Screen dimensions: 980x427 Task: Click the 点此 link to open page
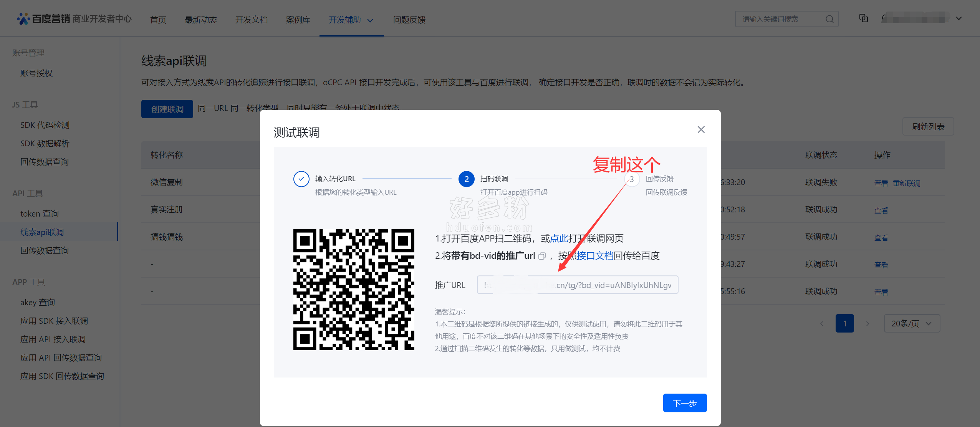click(559, 238)
